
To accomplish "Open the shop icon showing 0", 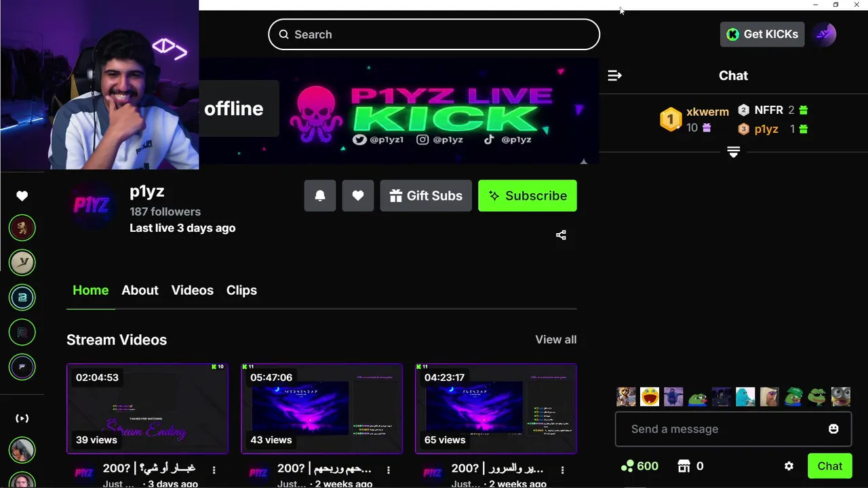I will pos(684,466).
